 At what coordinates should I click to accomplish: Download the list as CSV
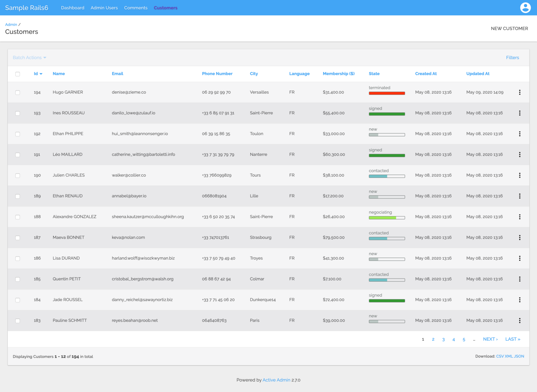[x=500, y=356]
